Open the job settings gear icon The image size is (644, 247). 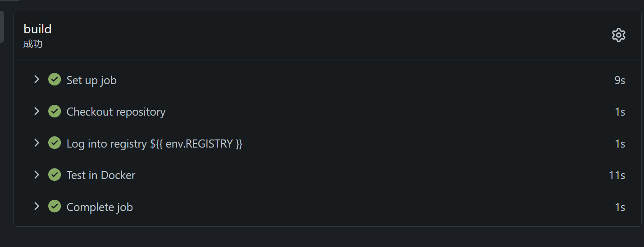click(618, 35)
